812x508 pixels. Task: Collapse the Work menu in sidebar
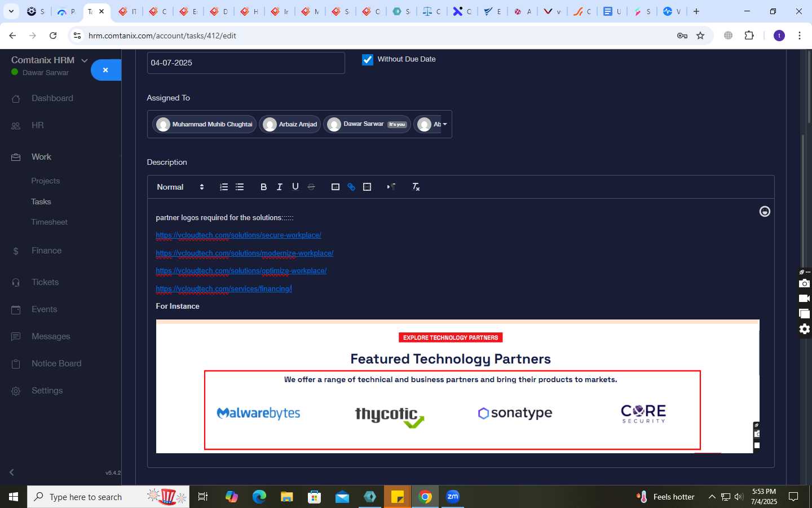click(x=41, y=157)
